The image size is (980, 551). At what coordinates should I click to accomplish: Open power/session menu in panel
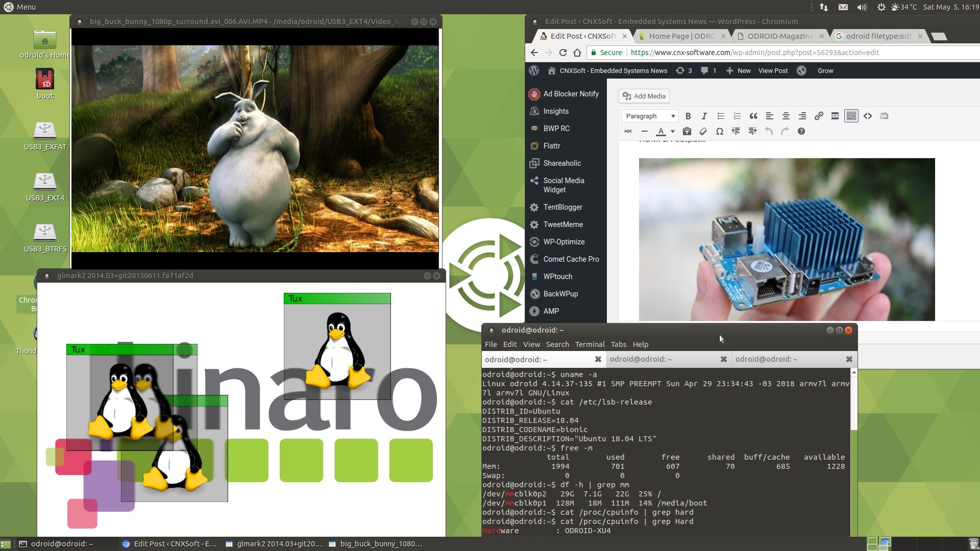(x=881, y=7)
